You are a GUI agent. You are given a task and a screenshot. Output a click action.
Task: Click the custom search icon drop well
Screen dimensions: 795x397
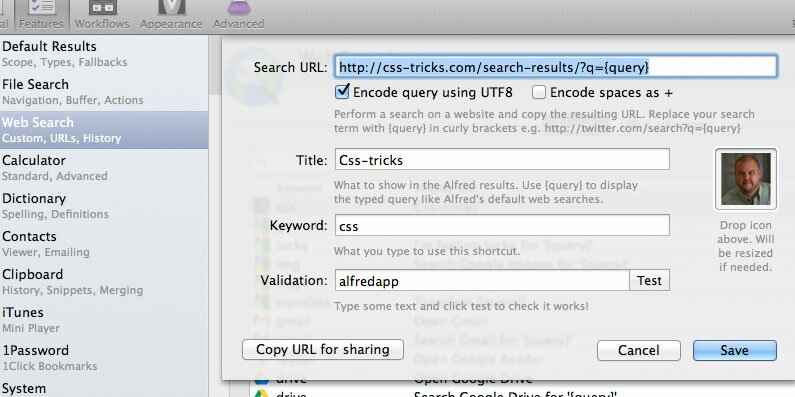(746, 179)
